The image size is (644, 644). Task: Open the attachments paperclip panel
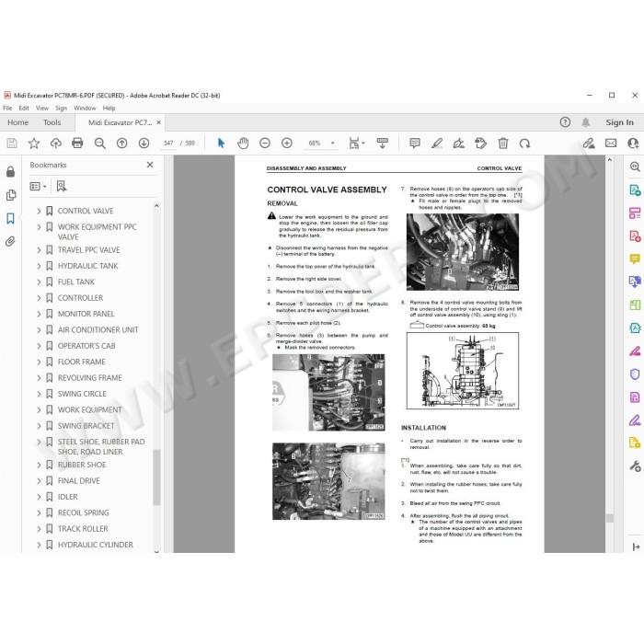[11, 241]
